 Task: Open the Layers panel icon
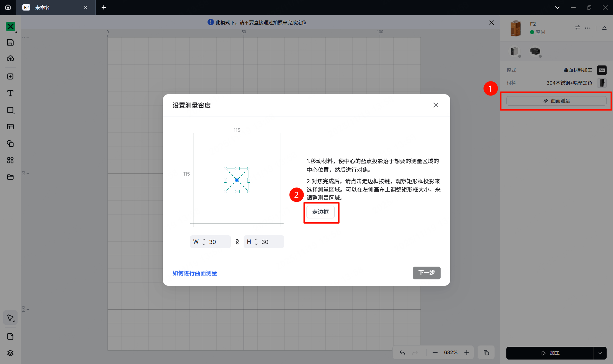point(10,353)
